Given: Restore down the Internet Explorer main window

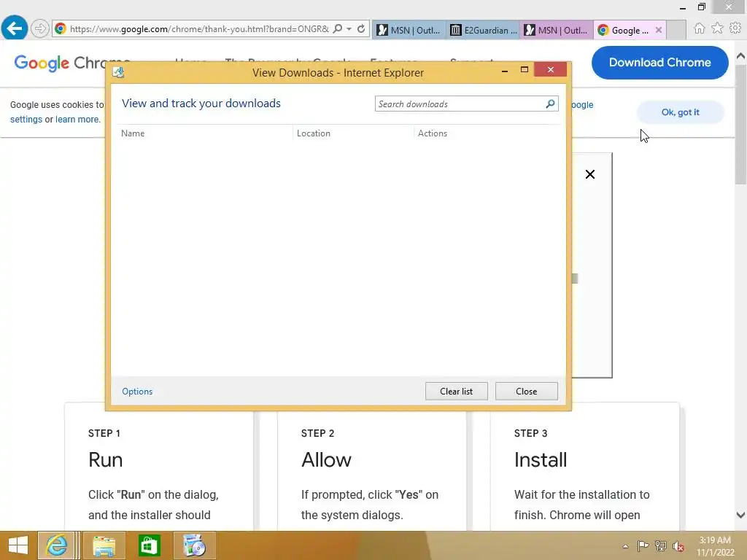Looking at the screenshot, I should click(x=702, y=7).
